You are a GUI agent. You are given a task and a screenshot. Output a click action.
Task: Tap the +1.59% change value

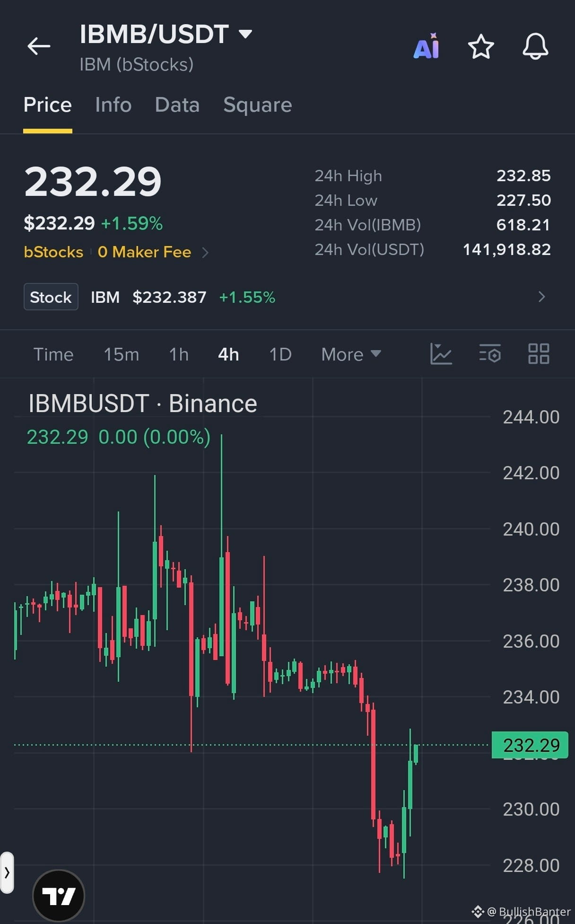click(132, 223)
